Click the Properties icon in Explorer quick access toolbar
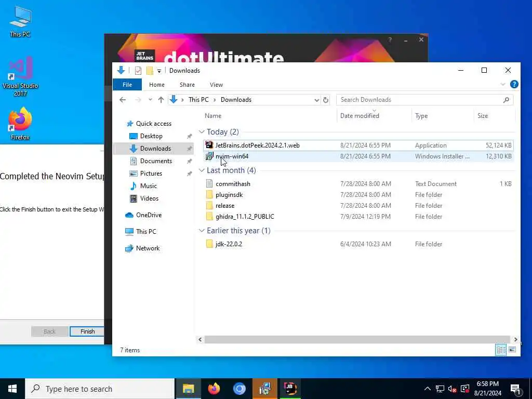Image resolution: width=532 pixels, height=399 pixels. click(x=138, y=71)
